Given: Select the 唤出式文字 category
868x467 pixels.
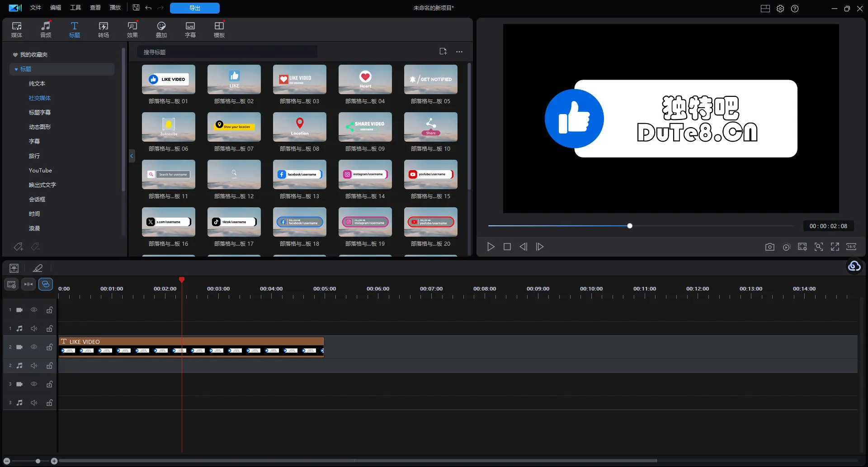Looking at the screenshot, I should (42, 185).
